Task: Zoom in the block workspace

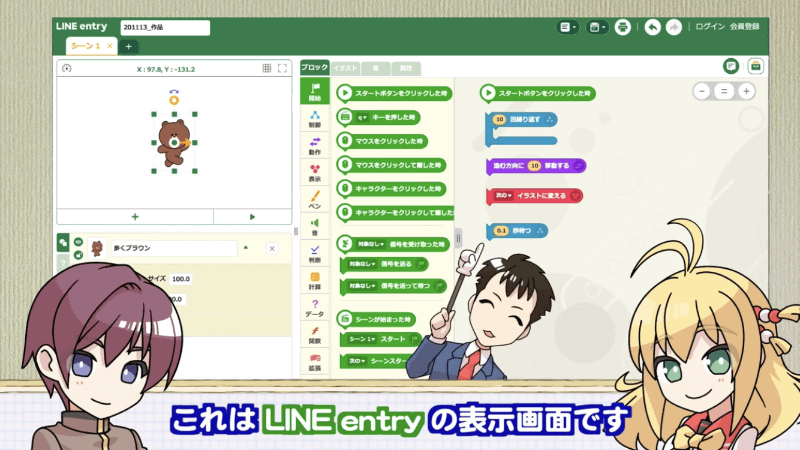Action: pyautogui.click(x=746, y=91)
